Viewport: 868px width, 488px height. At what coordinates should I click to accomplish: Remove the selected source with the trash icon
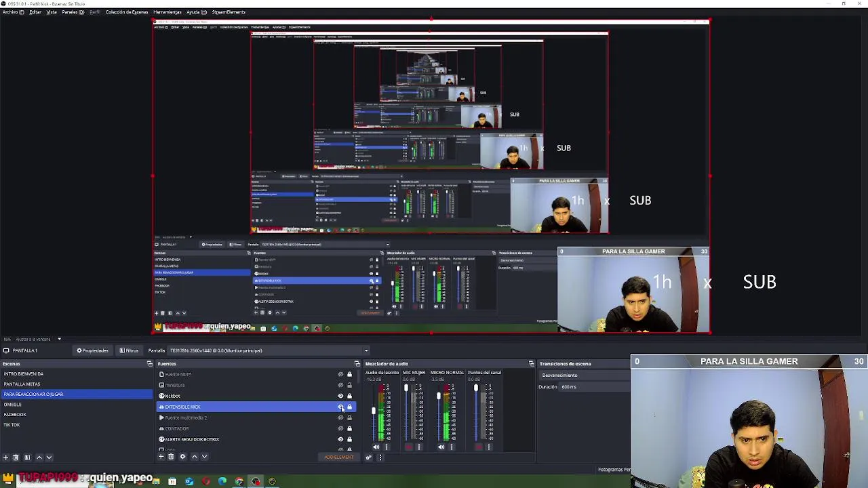(x=171, y=457)
